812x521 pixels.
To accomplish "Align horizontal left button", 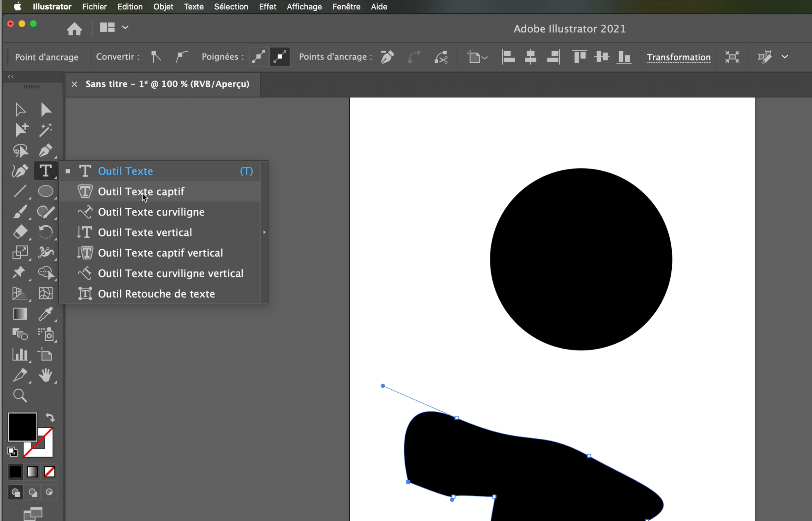I will point(508,57).
